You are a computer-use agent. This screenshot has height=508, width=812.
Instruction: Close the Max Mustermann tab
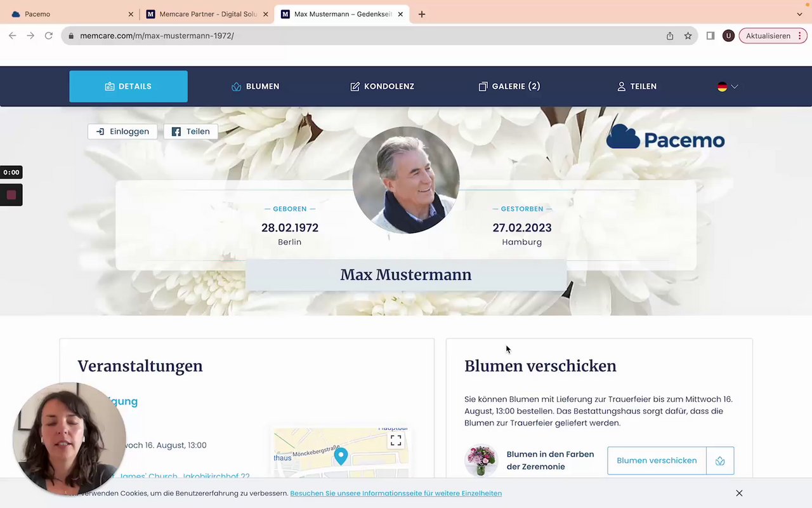click(400, 14)
